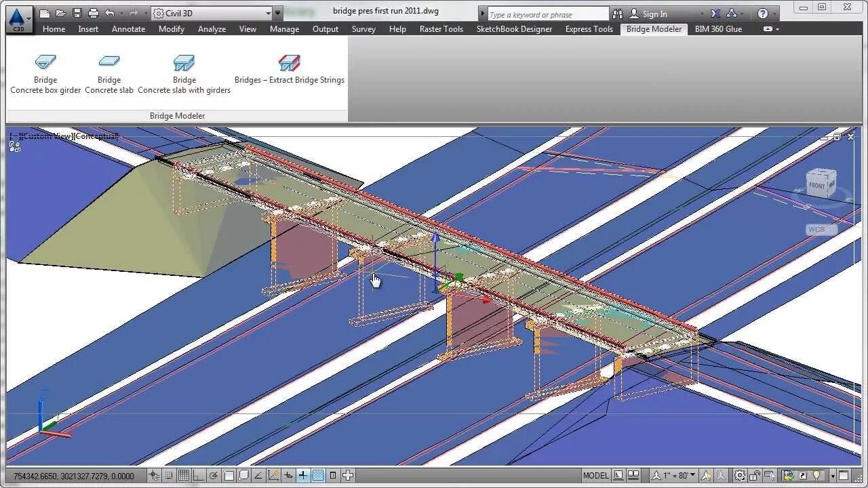The image size is (868, 488).
Task: Toggle Polar Tracking in status bar
Action: [x=214, y=476]
